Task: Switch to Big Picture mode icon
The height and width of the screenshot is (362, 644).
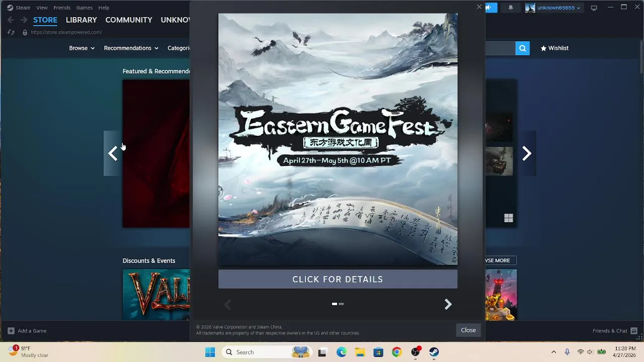Action: tap(594, 8)
